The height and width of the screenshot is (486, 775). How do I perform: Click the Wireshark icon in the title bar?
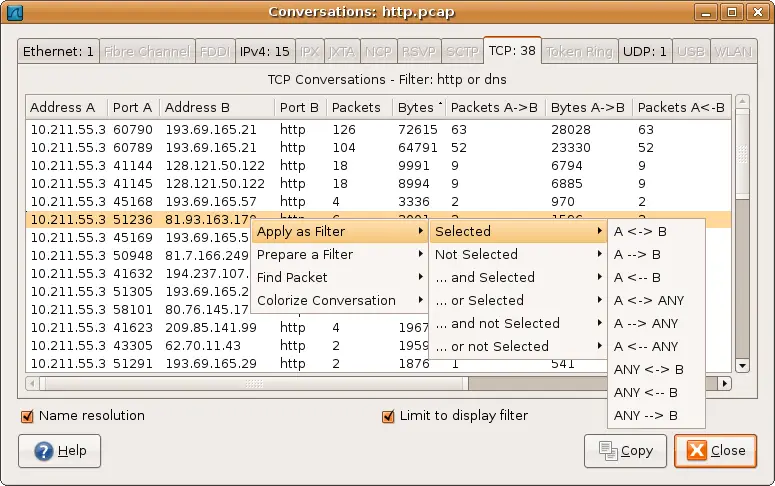coord(17,12)
